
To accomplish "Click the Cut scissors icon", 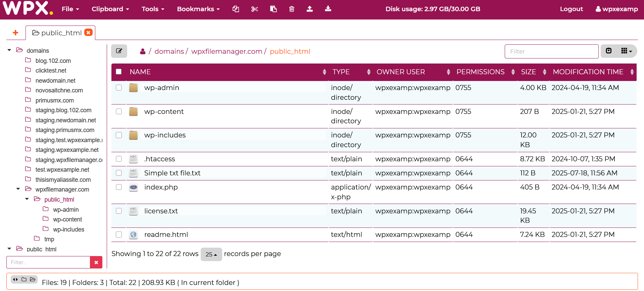I will click(255, 9).
